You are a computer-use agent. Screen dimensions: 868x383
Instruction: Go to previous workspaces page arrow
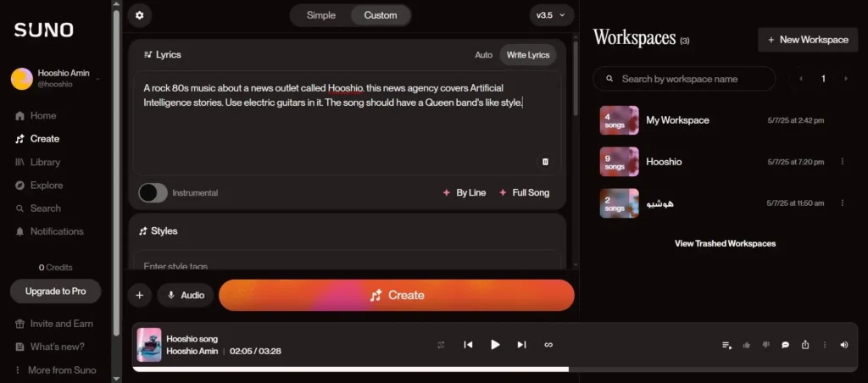click(x=800, y=79)
